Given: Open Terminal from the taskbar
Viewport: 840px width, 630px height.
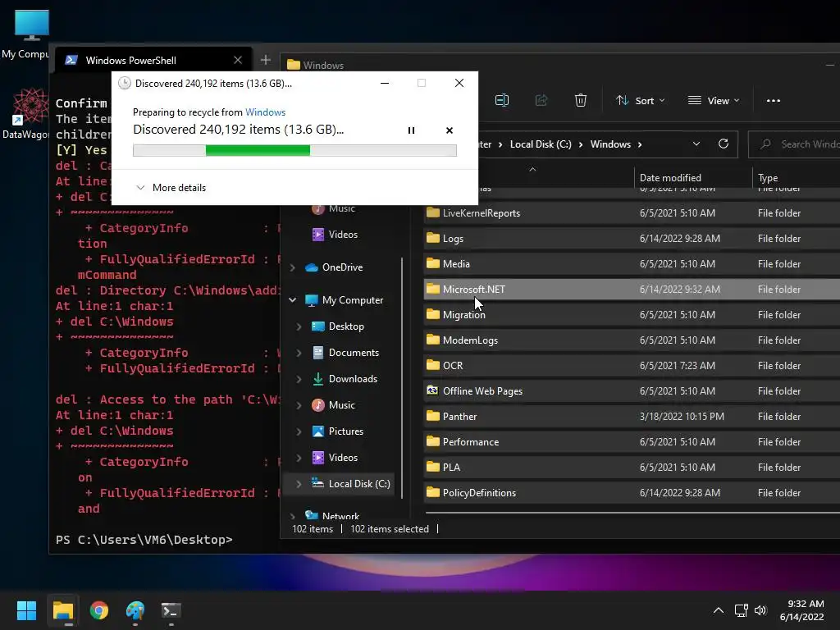Looking at the screenshot, I should pyautogui.click(x=171, y=610).
